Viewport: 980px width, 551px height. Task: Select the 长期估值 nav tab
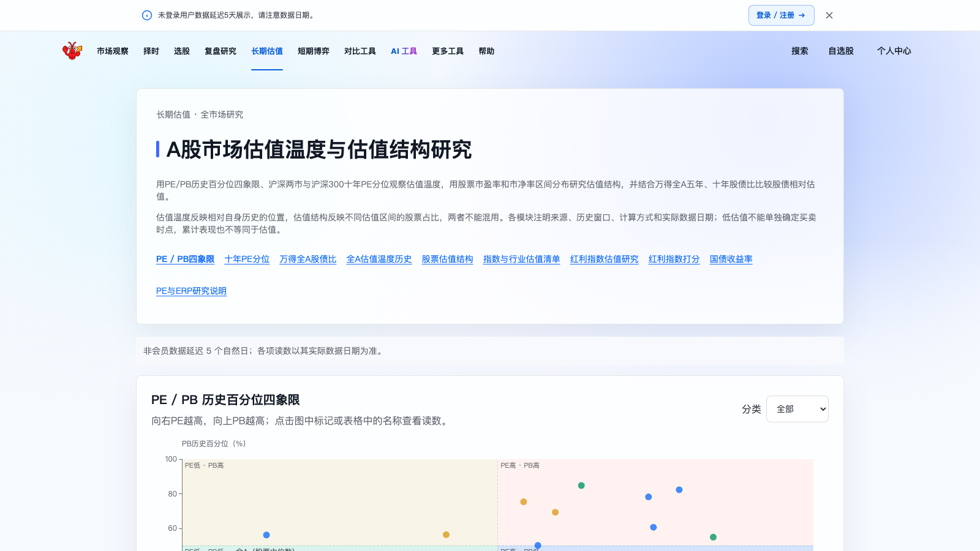tap(267, 51)
